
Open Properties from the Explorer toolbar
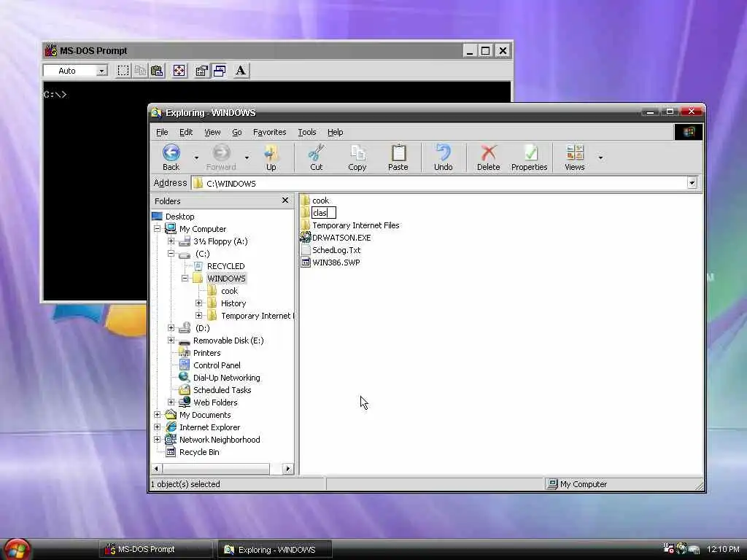click(x=530, y=157)
